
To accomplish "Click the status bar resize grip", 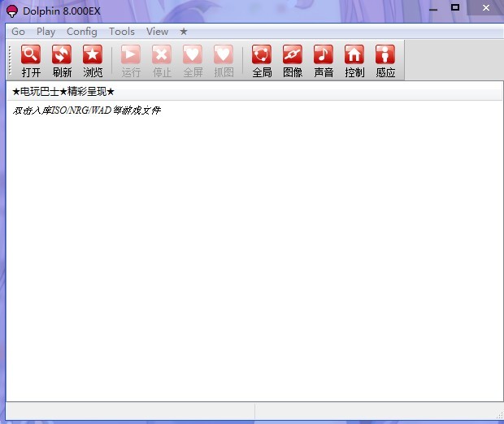I will [500, 415].
